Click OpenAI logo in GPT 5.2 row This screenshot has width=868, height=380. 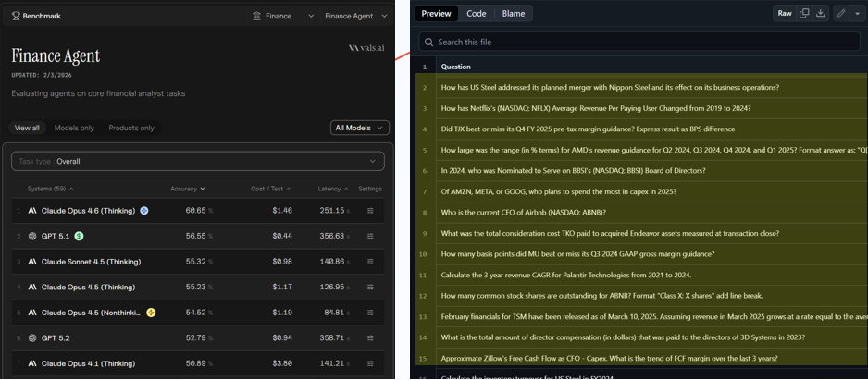click(x=32, y=338)
